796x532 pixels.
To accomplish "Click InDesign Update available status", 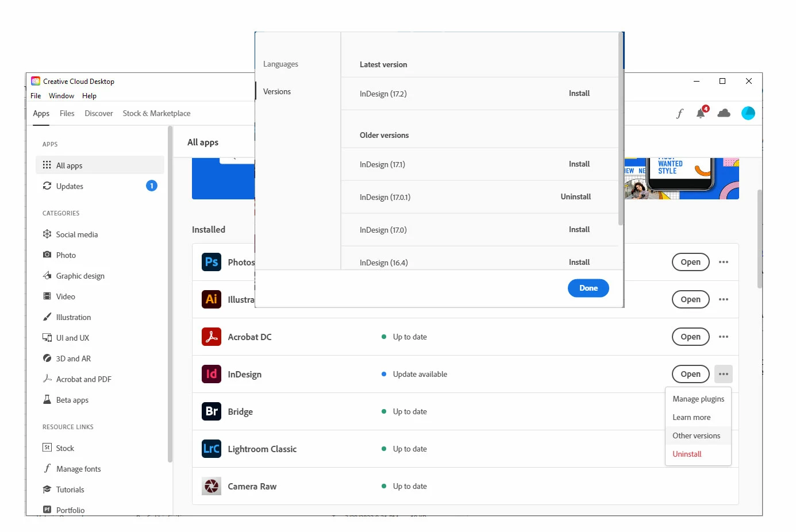I will (414, 374).
